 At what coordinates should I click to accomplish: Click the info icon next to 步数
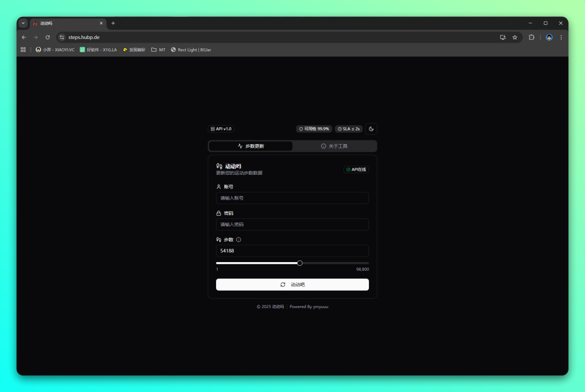tap(239, 240)
